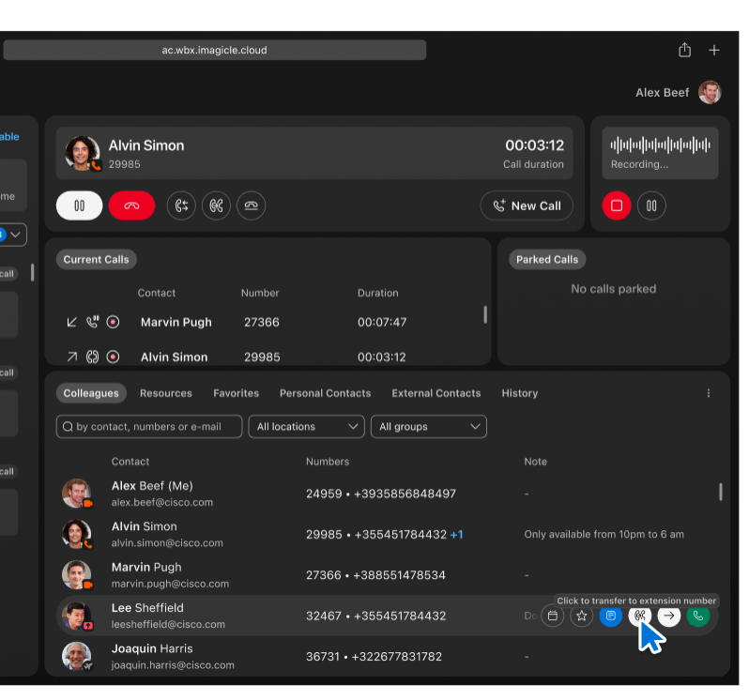Click the contacts list scrollbar

click(720, 492)
